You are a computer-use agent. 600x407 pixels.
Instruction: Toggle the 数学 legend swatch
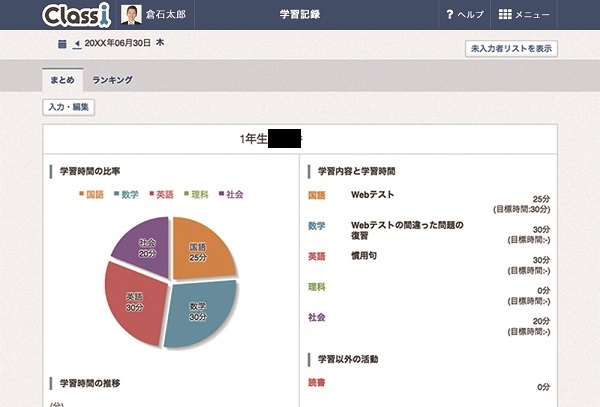click(x=118, y=194)
